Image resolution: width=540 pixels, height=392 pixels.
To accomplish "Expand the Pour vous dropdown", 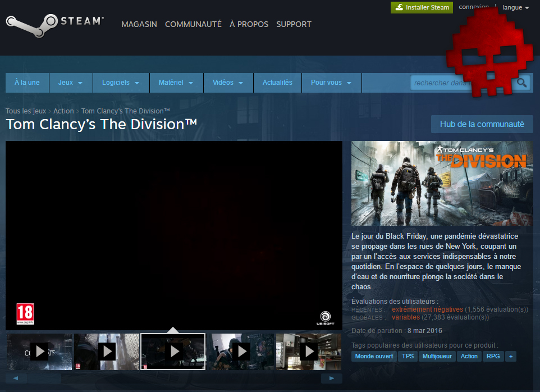I will pyautogui.click(x=331, y=82).
